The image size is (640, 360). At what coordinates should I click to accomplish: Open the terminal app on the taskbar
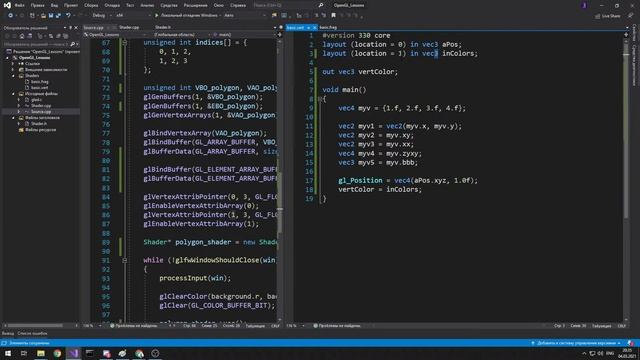(90, 353)
